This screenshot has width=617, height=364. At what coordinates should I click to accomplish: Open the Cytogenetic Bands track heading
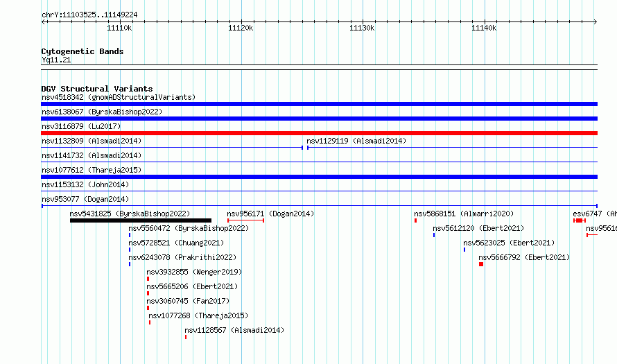(82, 51)
